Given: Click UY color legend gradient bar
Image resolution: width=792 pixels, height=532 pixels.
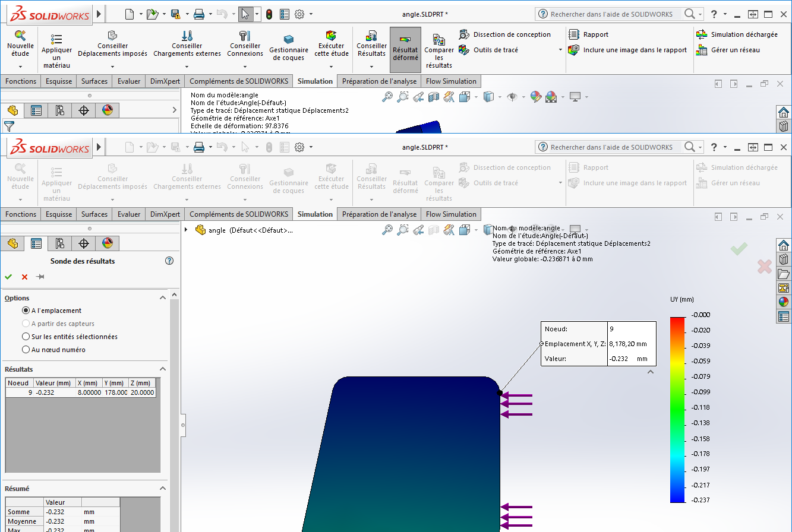Looking at the screenshot, I should [x=677, y=410].
